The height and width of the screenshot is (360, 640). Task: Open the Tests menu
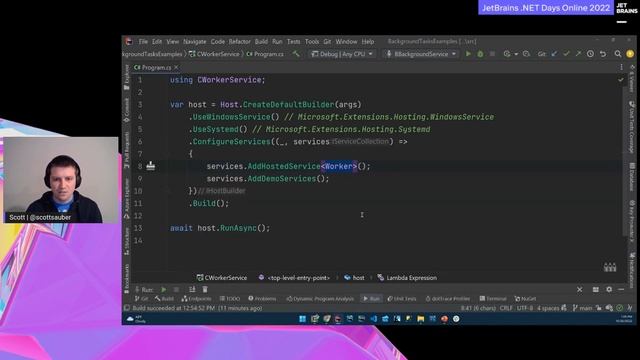coord(293,42)
